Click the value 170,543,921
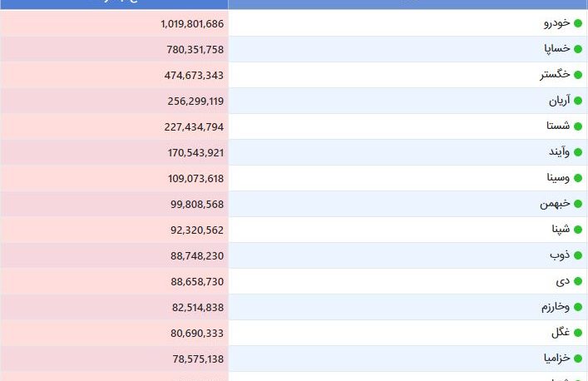Image resolution: width=588 pixels, height=381 pixels. pyautogui.click(x=195, y=153)
